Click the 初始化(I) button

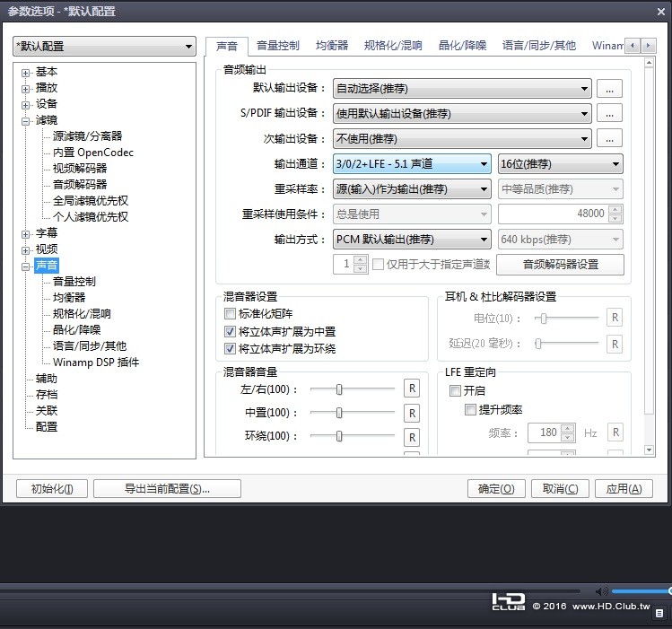click(x=52, y=488)
